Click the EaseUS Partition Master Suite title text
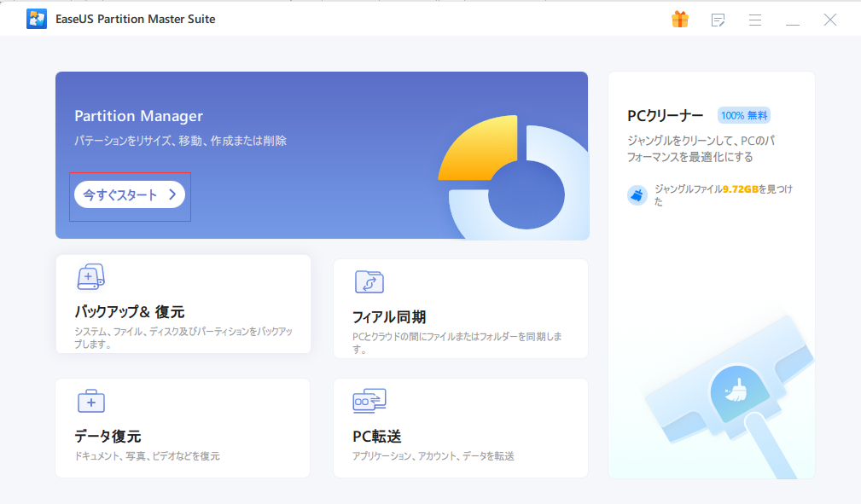This screenshot has width=861, height=504. point(135,19)
